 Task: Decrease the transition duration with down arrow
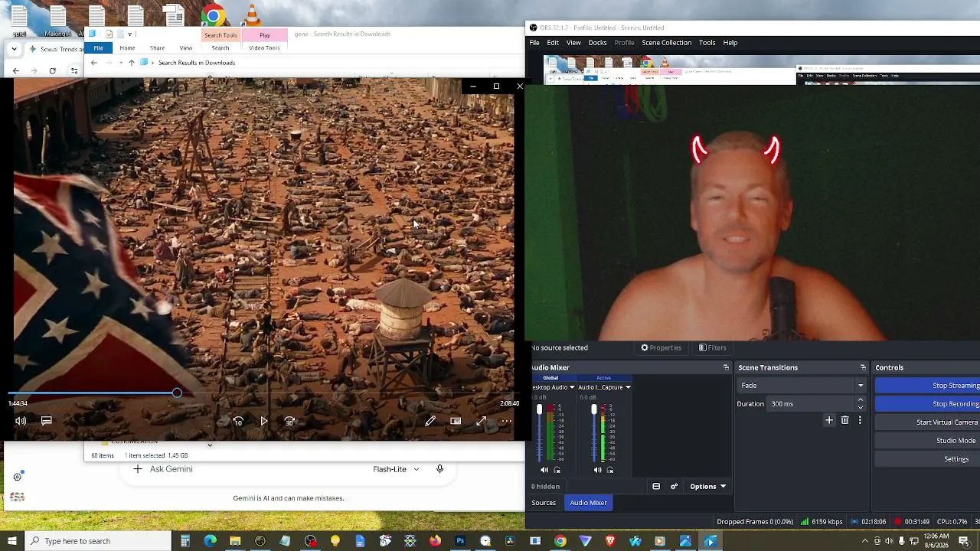coord(861,408)
